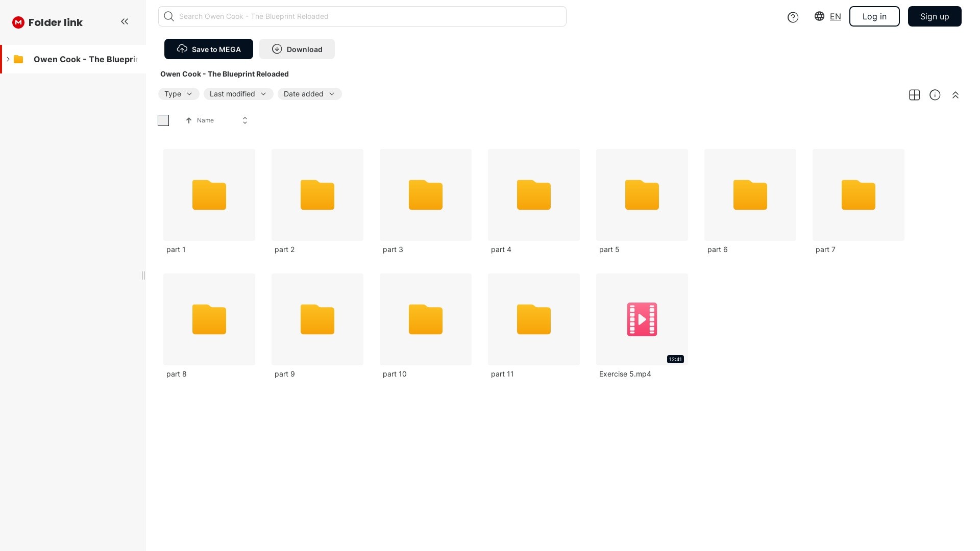Viewport: 980px width, 551px height.
Task: Open the Last modified filter dropdown
Action: tap(238, 94)
